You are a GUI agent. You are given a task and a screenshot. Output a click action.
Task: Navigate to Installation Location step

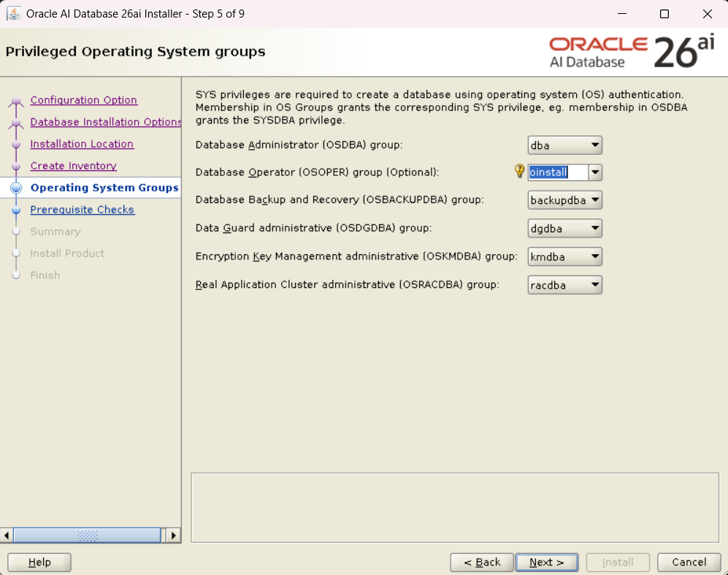point(82,144)
